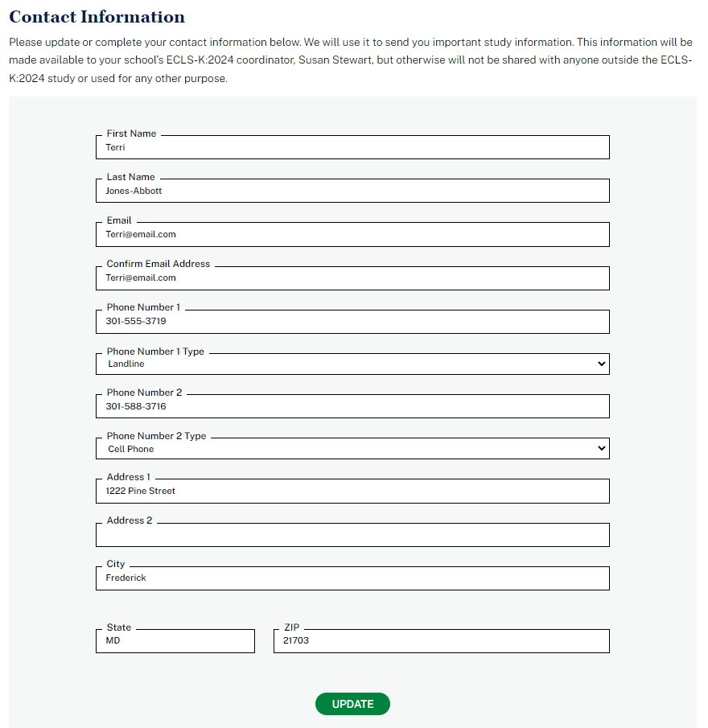Viewport: 708px width, 728px height.
Task: Expand the Phone Number 2 Type dropdown
Action: coord(352,449)
